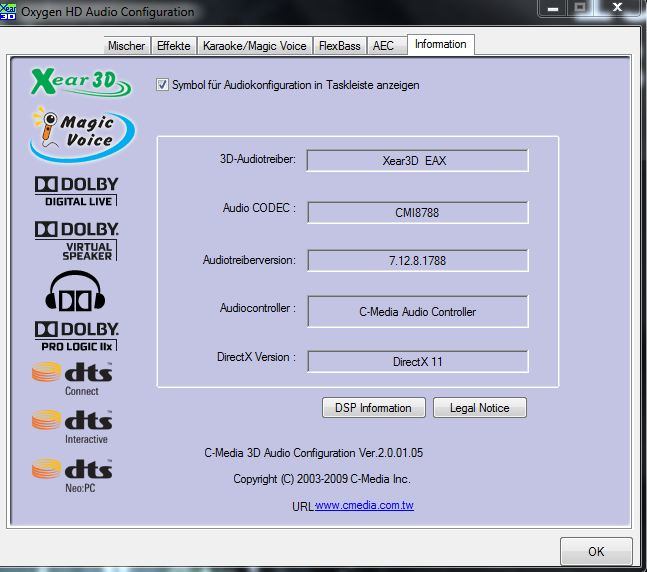Toggle taskbar audio configuration symbol checkbox

(x=162, y=85)
